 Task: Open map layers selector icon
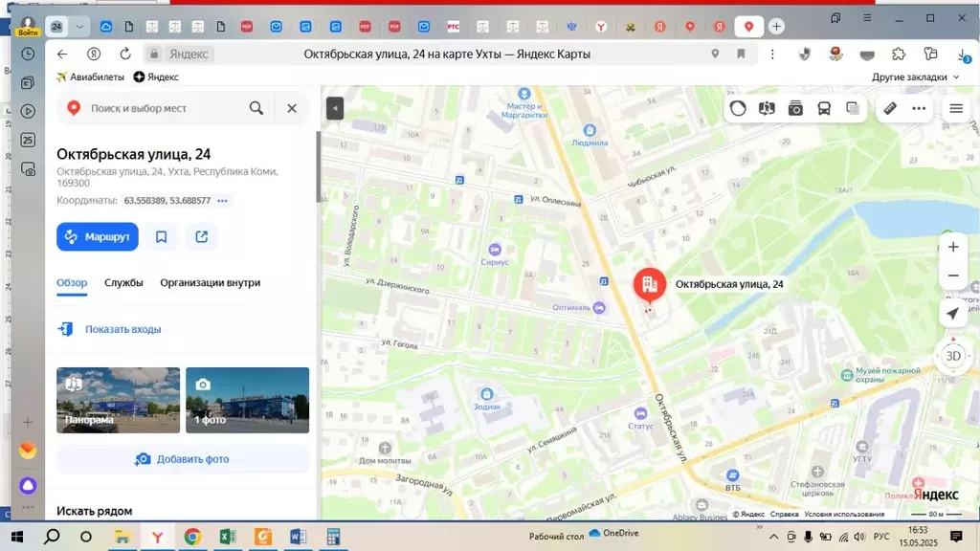[853, 108]
